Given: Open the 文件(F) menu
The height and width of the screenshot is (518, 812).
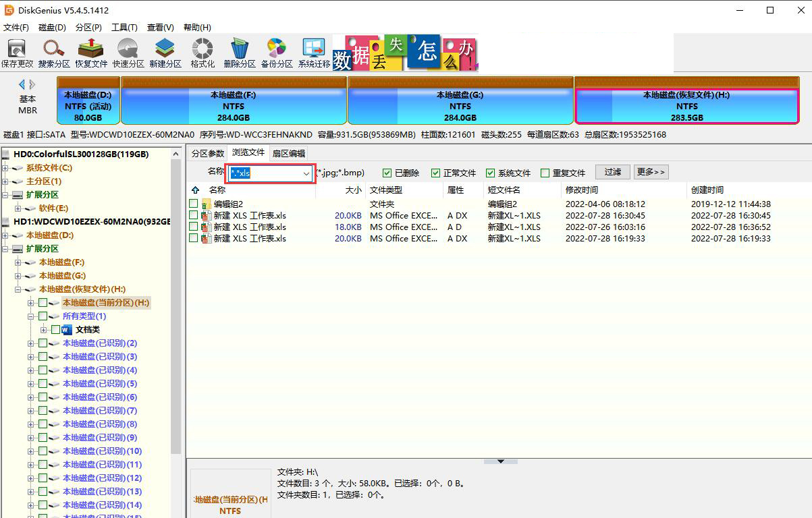Looking at the screenshot, I should pyautogui.click(x=16, y=27).
